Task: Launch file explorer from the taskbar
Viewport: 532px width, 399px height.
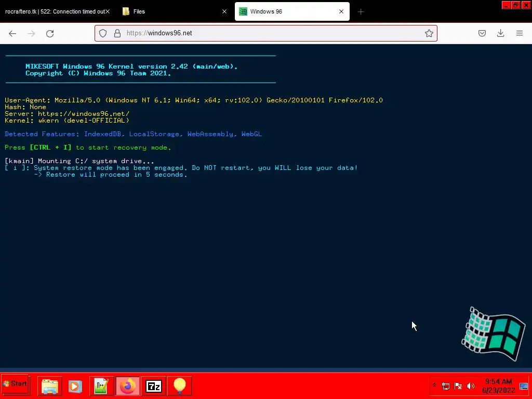Action: point(49,386)
